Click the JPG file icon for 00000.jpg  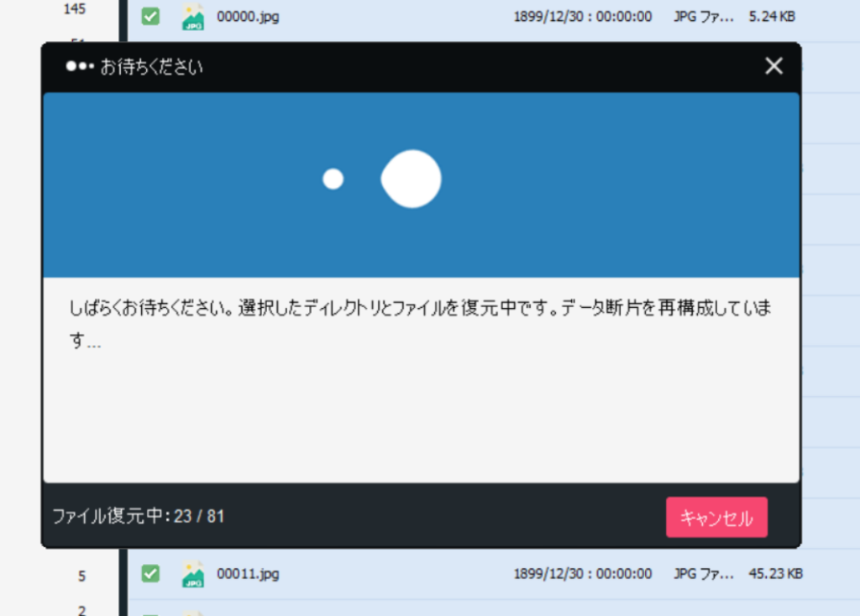pyautogui.click(x=193, y=17)
